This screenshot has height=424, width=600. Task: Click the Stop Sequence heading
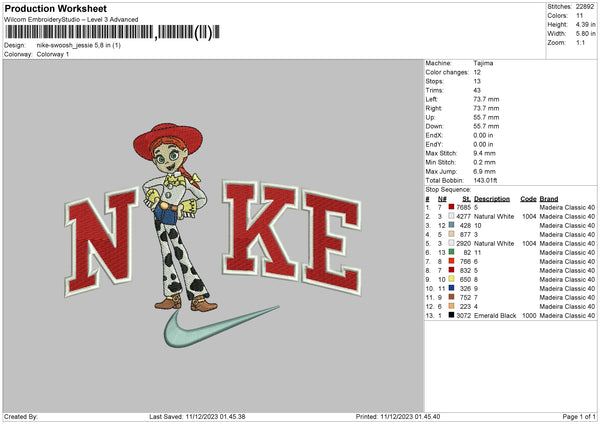point(448,189)
